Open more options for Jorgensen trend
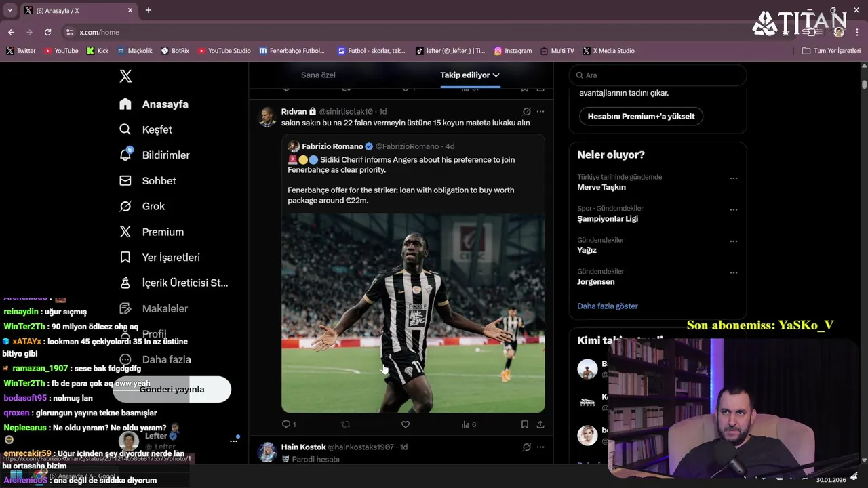 coord(733,272)
